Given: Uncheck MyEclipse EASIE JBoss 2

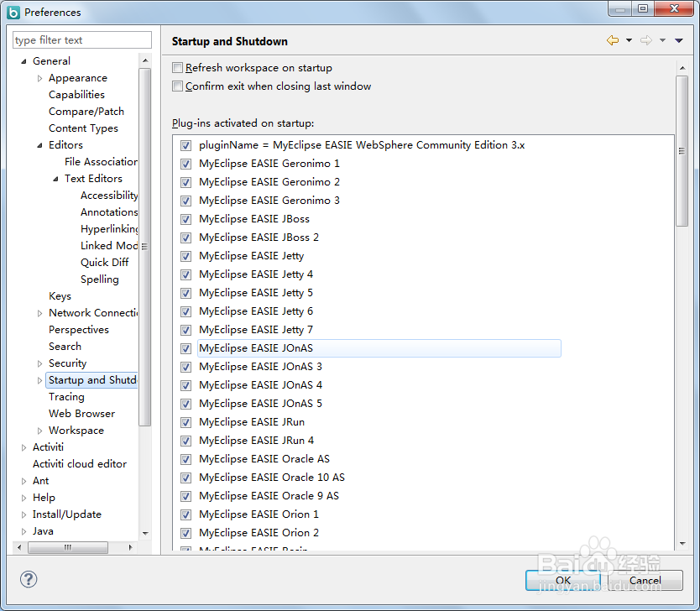Looking at the screenshot, I should pos(185,238).
